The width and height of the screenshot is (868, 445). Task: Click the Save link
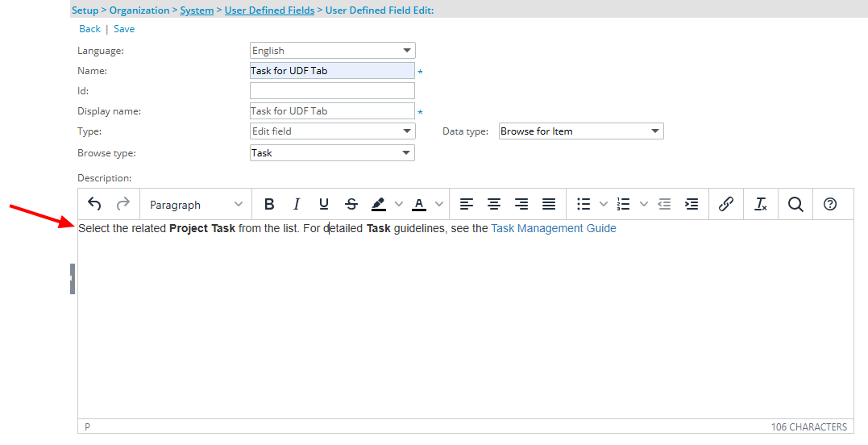pyautogui.click(x=124, y=29)
